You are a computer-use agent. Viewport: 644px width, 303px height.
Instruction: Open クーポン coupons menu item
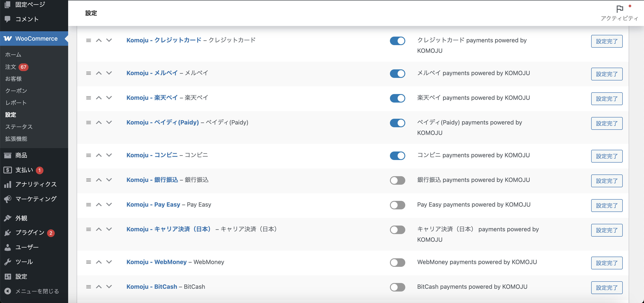point(16,91)
